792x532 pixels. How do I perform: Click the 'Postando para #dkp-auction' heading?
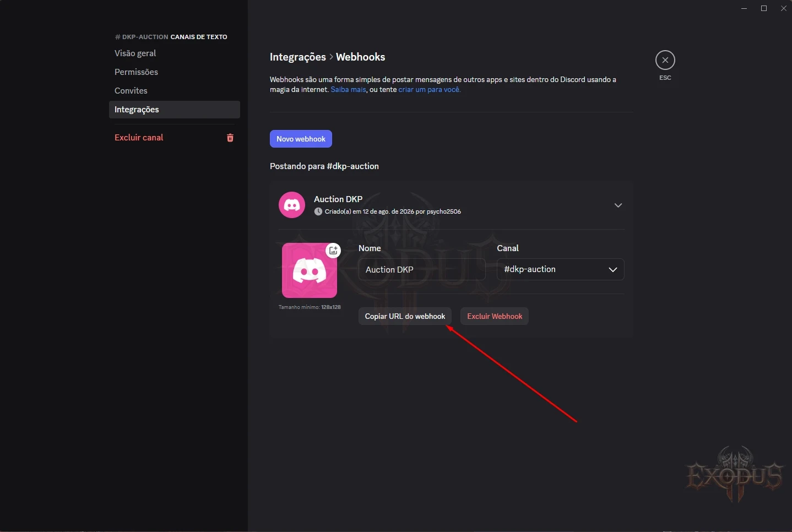coord(324,166)
